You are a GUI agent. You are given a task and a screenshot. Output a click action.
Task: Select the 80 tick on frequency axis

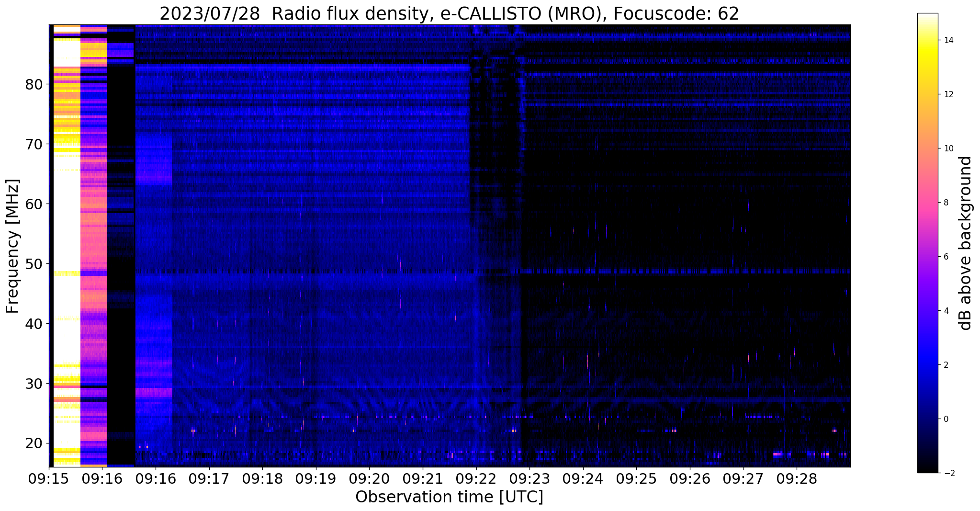(34, 84)
